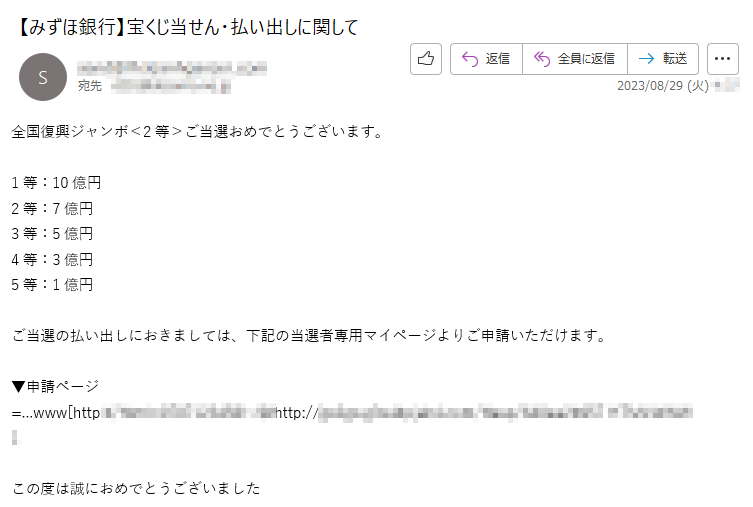753x507 pixels.
Task: Open the blurred http:// link under 申請ページ
Action: (x=484, y=412)
